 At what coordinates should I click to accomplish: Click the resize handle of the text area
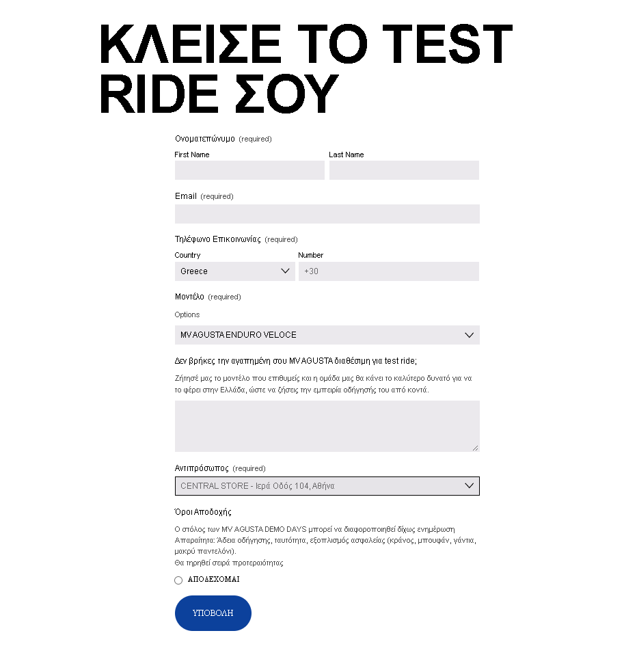tap(476, 448)
